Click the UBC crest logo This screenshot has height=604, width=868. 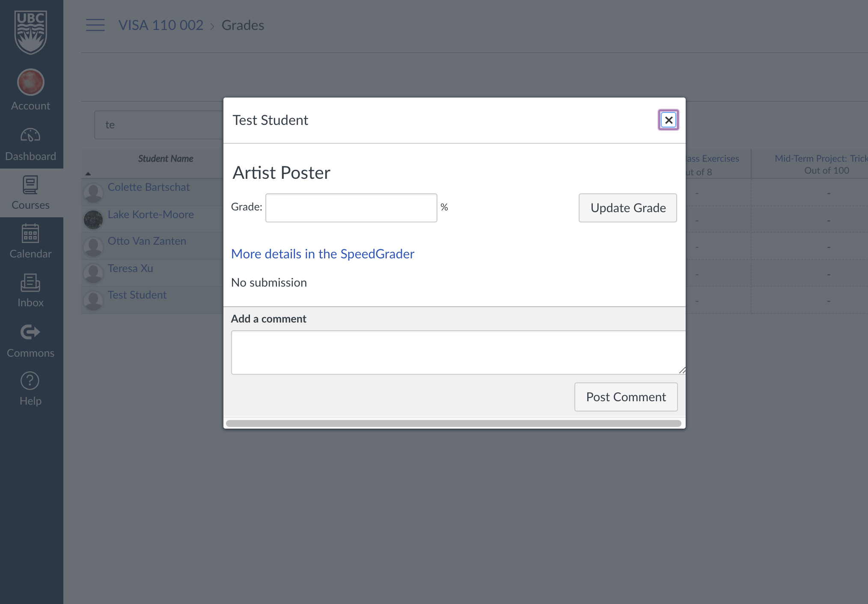tap(30, 32)
